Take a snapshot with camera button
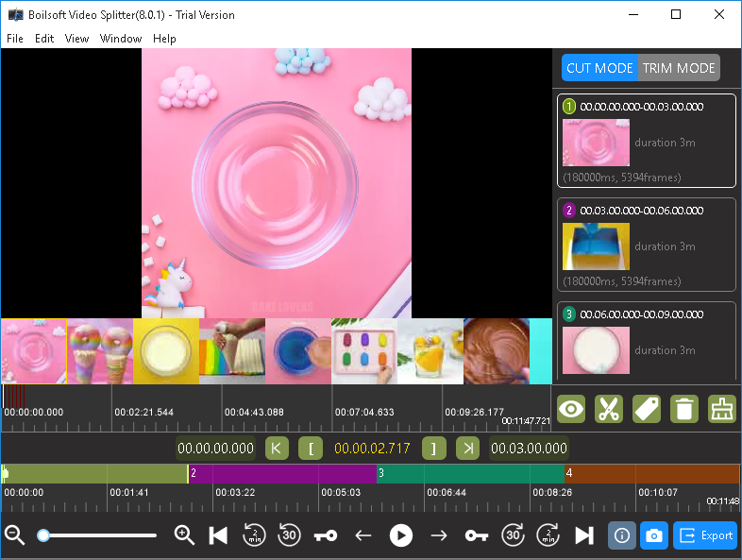Screen dimensions: 742x560 click(654, 535)
